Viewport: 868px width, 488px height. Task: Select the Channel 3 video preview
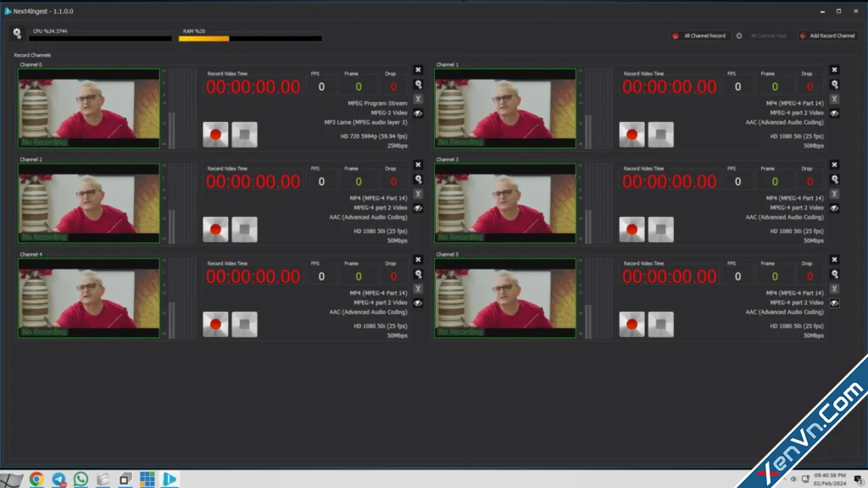click(505, 203)
